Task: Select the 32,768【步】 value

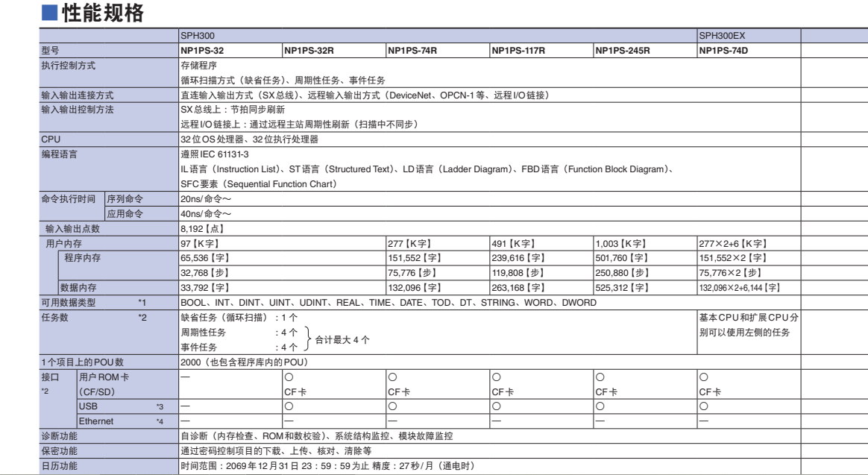Action: (205, 273)
